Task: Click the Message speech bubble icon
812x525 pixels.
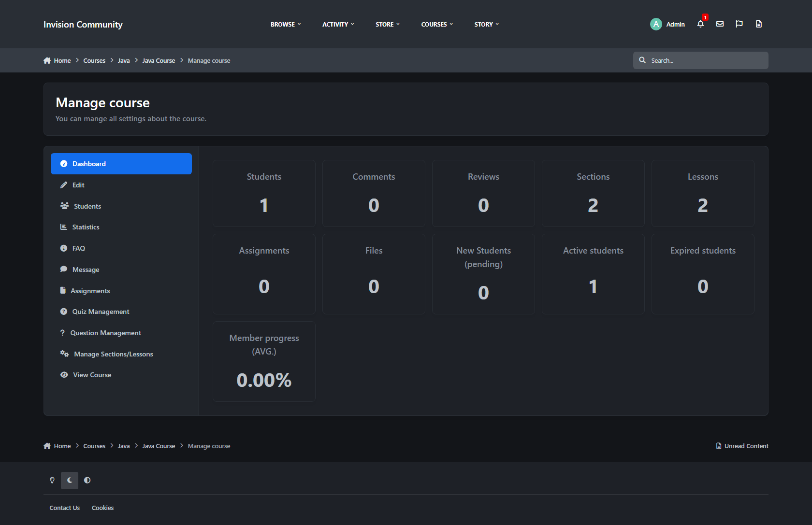Action: point(63,270)
